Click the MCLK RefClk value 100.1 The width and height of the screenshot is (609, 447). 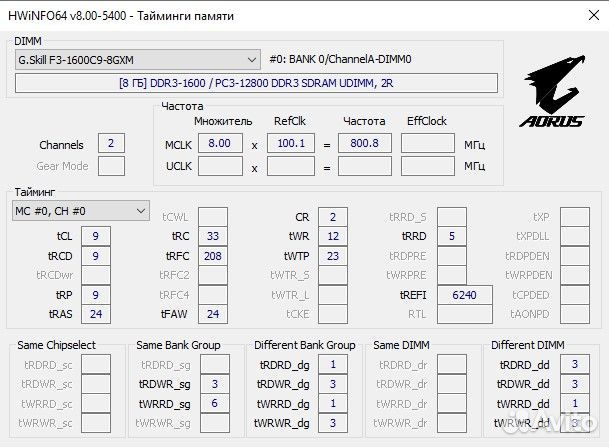coord(291,143)
